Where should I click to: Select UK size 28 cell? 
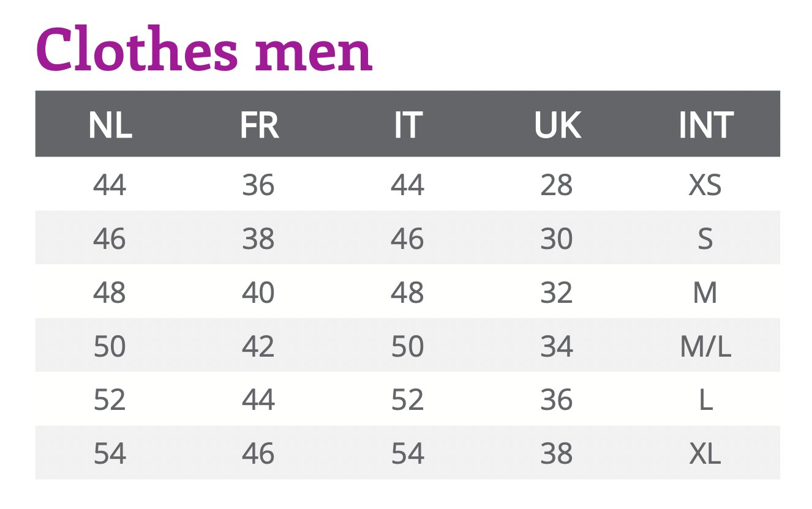pos(557,185)
